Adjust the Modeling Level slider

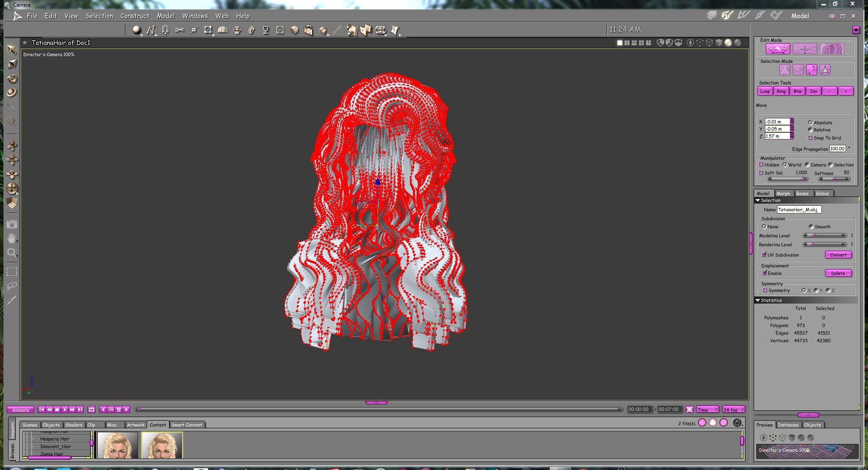(825, 235)
